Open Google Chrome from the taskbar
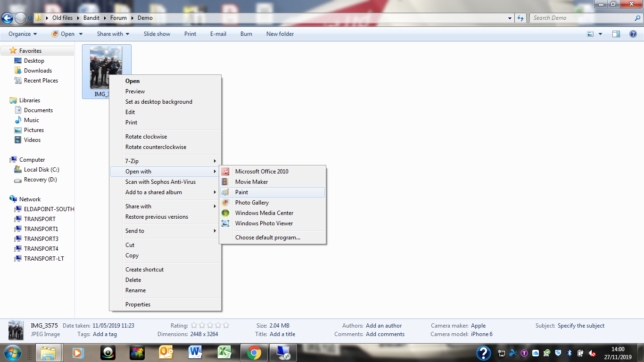This screenshot has width=644, height=362. point(254,353)
